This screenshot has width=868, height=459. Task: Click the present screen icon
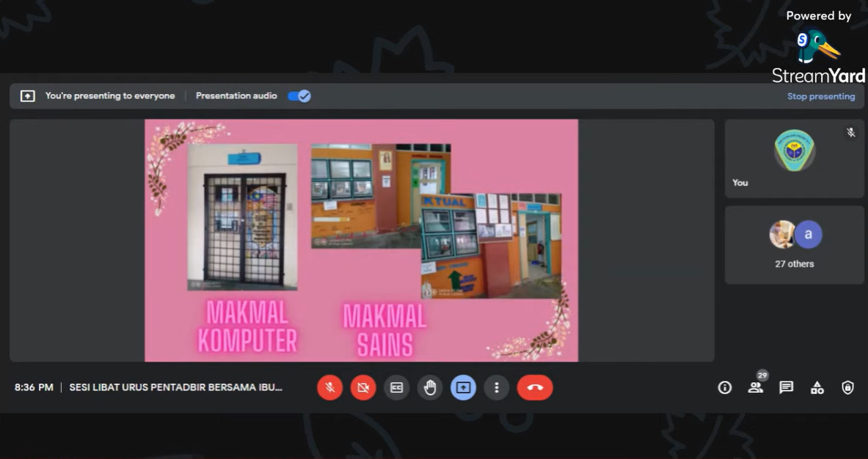(x=463, y=387)
